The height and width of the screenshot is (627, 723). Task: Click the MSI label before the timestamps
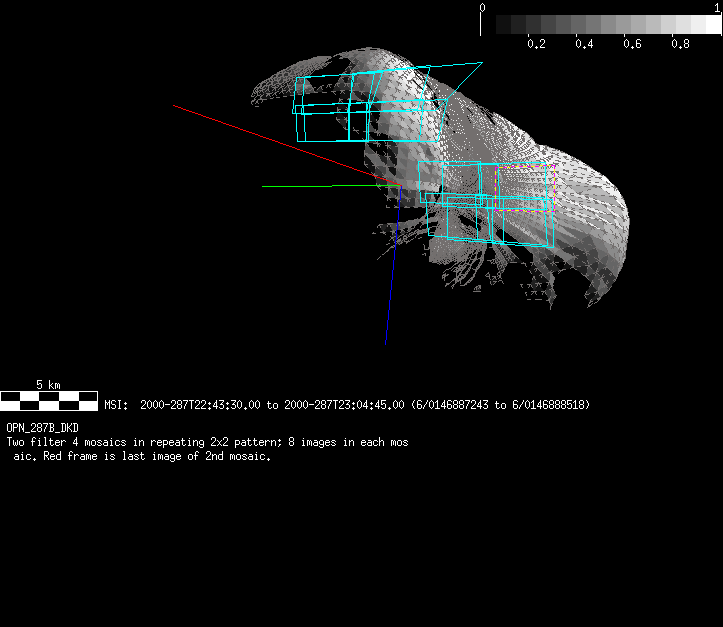(116, 405)
